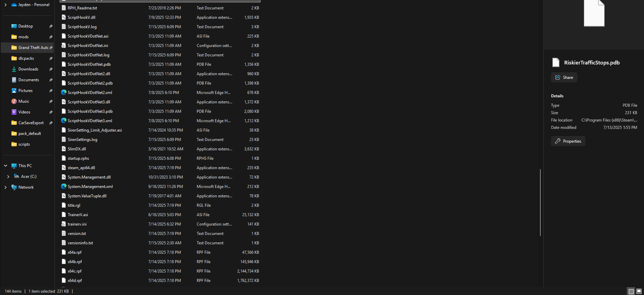
Task: Click the Edge icon beside System.Management.xml
Action: tap(64, 186)
